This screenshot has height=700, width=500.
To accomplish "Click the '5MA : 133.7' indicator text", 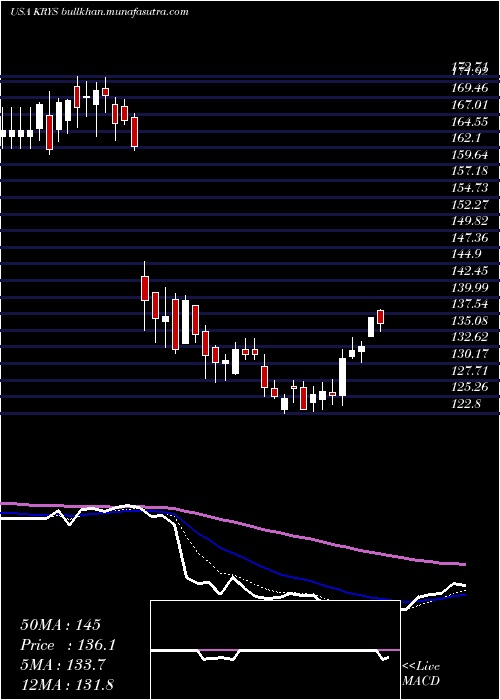I will [x=63, y=665].
